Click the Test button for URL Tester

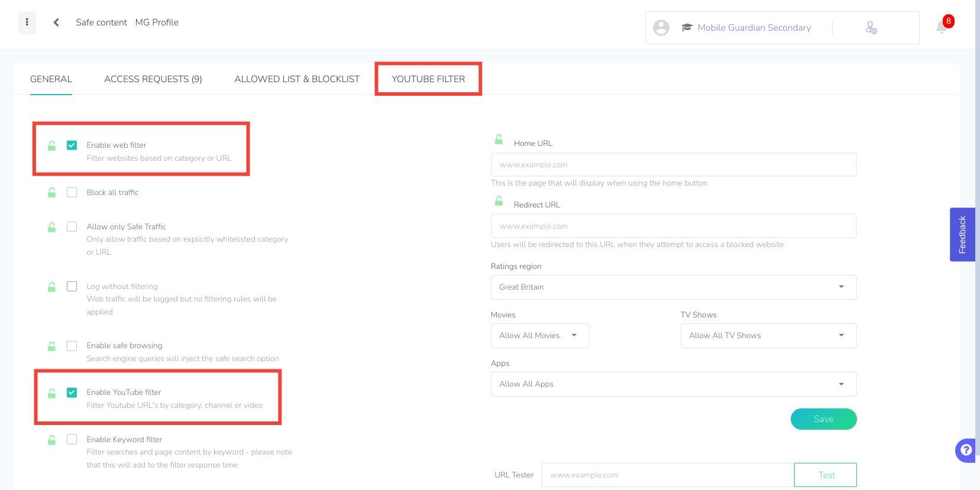826,475
